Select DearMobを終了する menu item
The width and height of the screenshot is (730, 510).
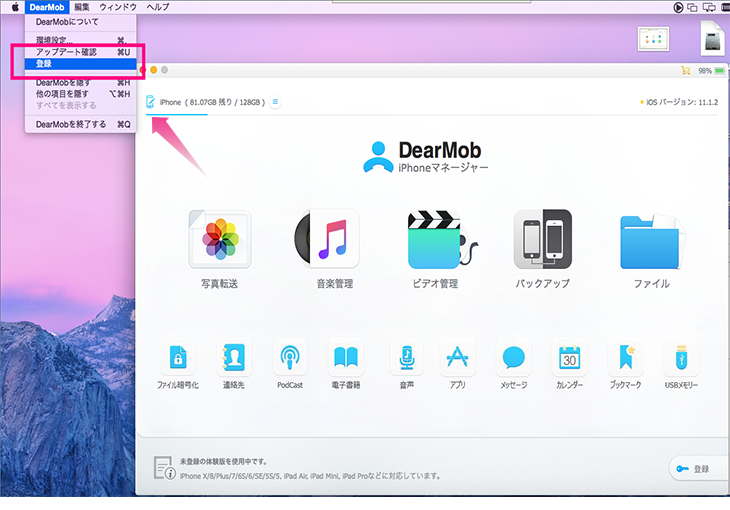[x=81, y=124]
